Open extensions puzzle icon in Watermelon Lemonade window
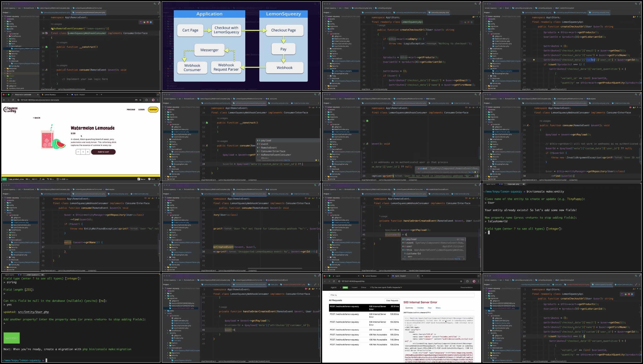 pyautogui.click(x=146, y=100)
